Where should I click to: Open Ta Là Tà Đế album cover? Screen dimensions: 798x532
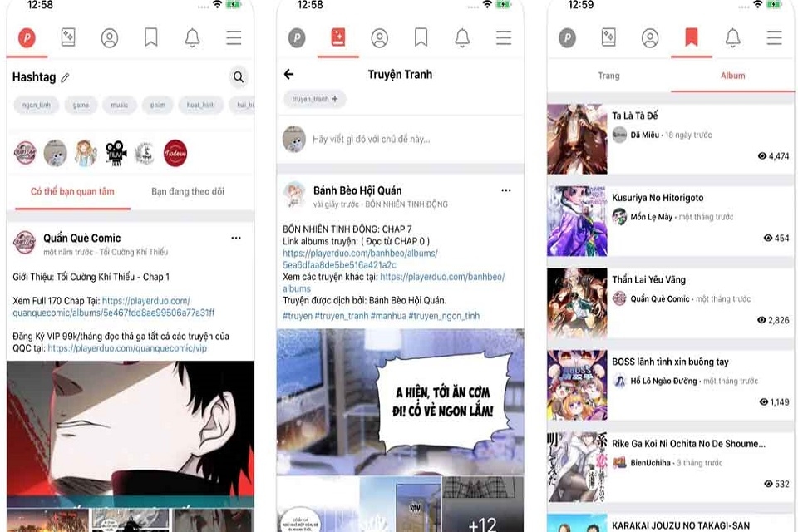(577, 139)
